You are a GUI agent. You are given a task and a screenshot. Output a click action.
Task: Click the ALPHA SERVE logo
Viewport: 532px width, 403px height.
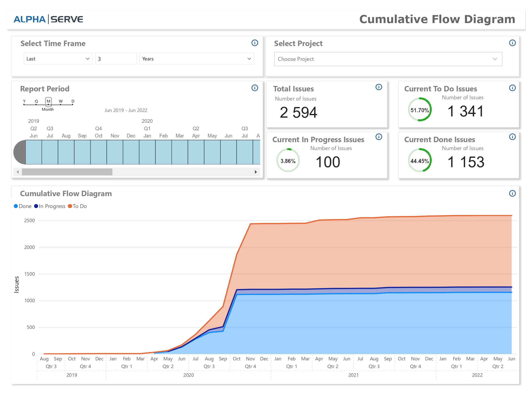coord(48,19)
